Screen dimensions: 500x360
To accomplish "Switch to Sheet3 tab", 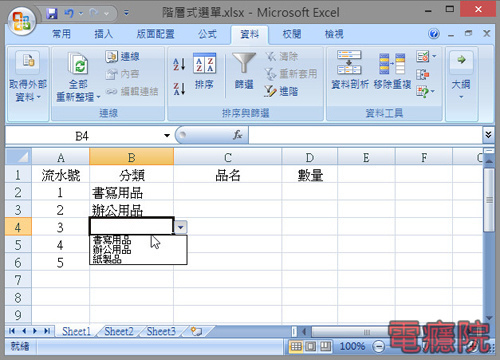I will coord(161,331).
